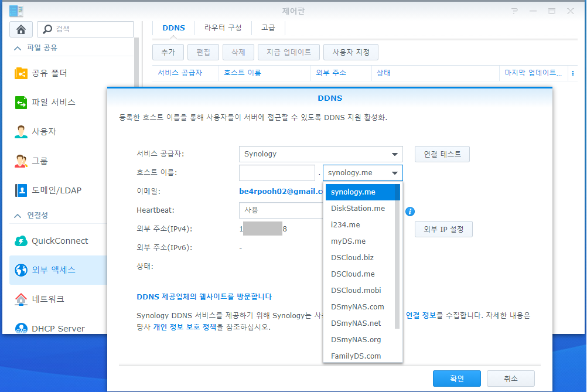Cancel with the 취소 button

(511, 379)
